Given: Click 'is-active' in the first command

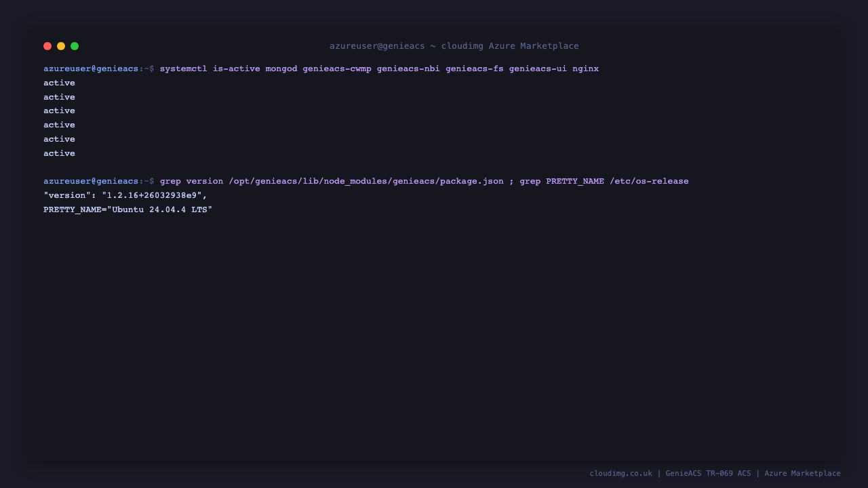Looking at the screenshot, I should point(237,68).
